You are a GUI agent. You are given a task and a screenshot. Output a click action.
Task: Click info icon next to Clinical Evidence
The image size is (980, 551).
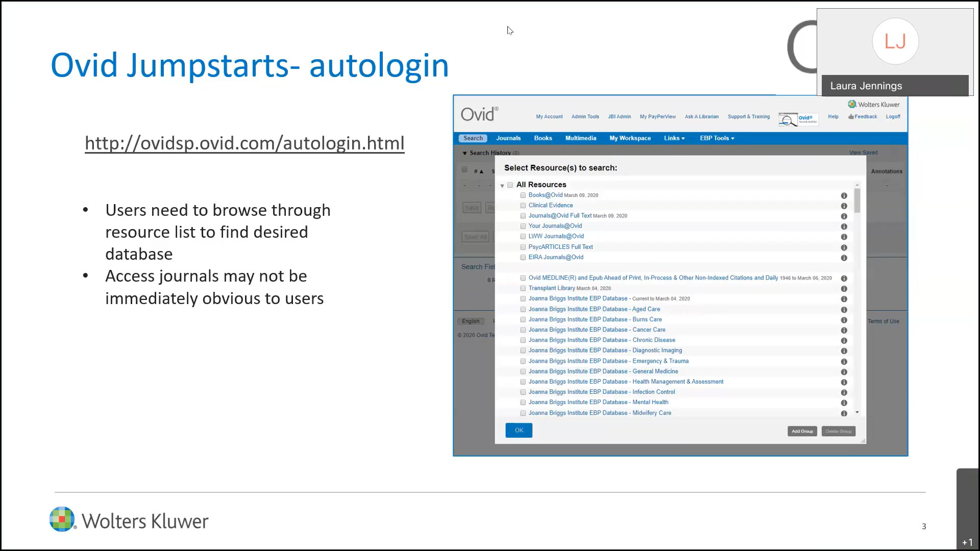coord(844,206)
